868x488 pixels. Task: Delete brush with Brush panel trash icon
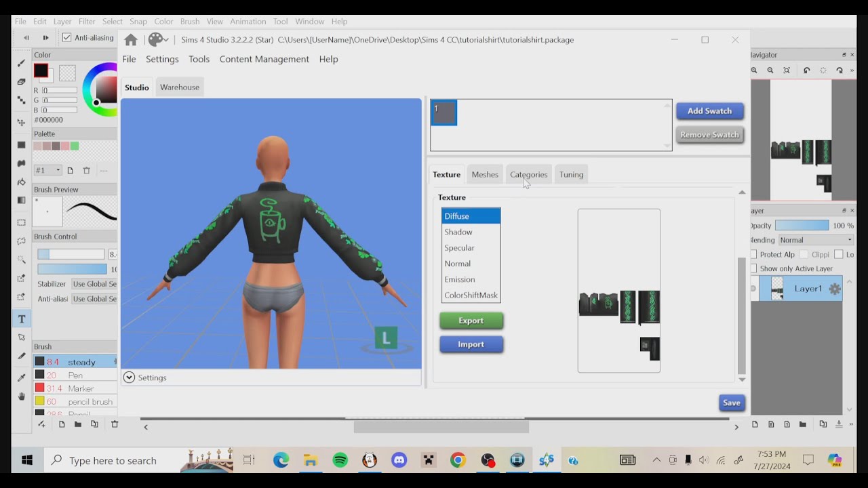click(115, 424)
